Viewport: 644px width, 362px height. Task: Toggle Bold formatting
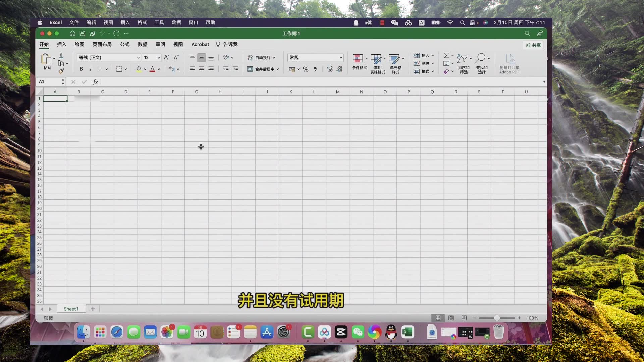(x=81, y=69)
